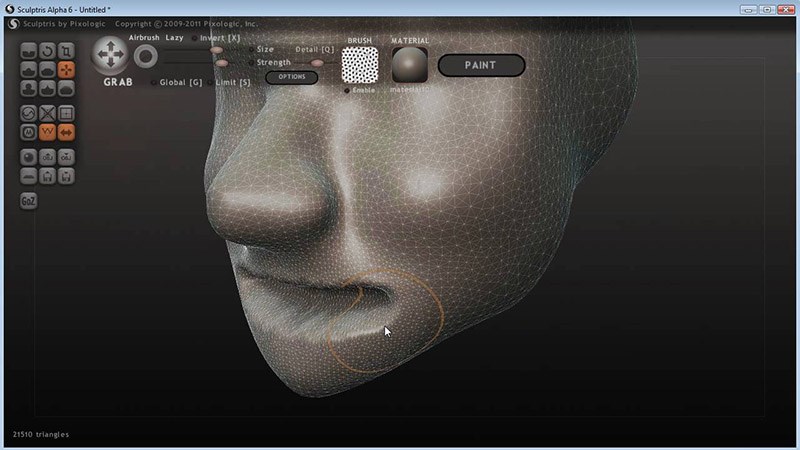Click the GoZ button
Viewport: 800px width, 450px height.
tap(29, 200)
